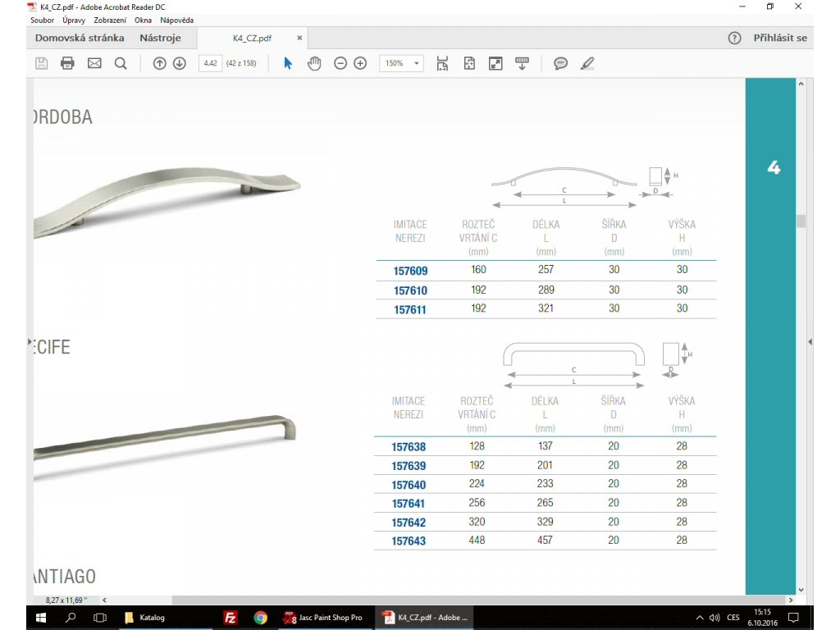Click the page number input field
The width and height of the screenshot is (840, 630).
210,63
